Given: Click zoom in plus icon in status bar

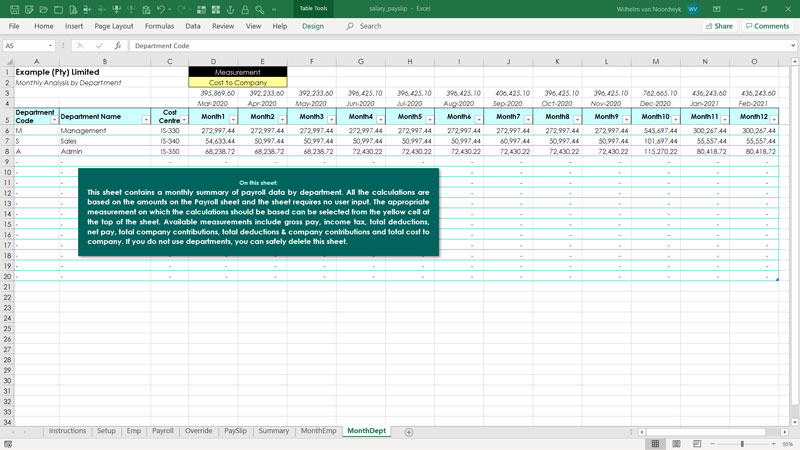Looking at the screenshot, I should point(773,444).
